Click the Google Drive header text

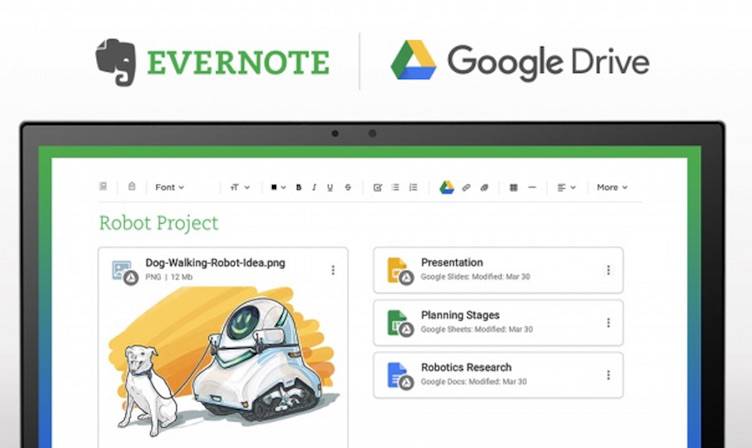(x=548, y=63)
